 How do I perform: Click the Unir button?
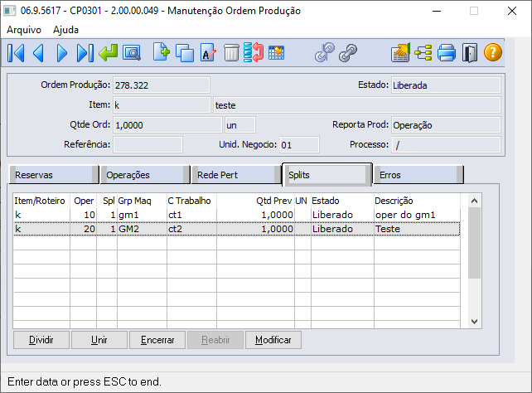99,340
